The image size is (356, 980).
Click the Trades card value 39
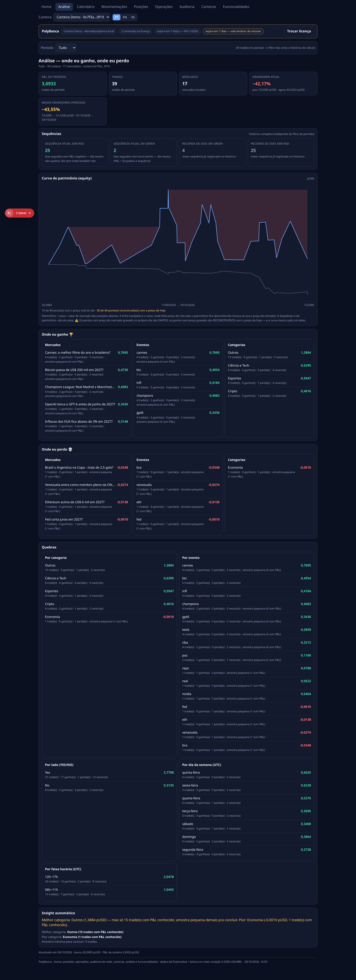tap(114, 84)
